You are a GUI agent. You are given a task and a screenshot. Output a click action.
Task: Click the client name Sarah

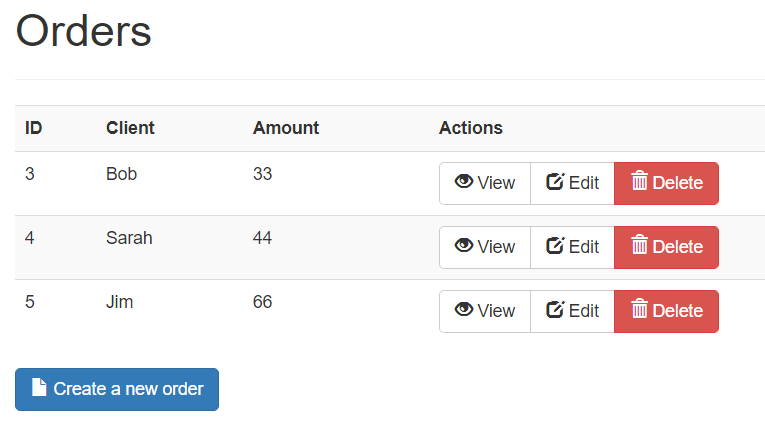[129, 238]
